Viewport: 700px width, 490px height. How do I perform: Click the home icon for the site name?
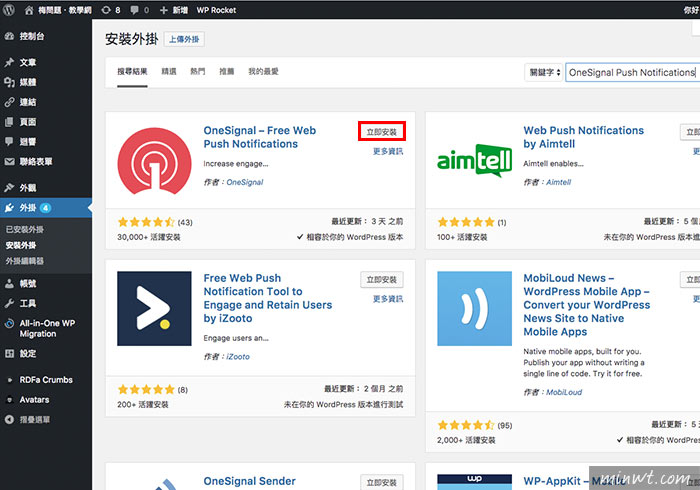[x=29, y=10]
